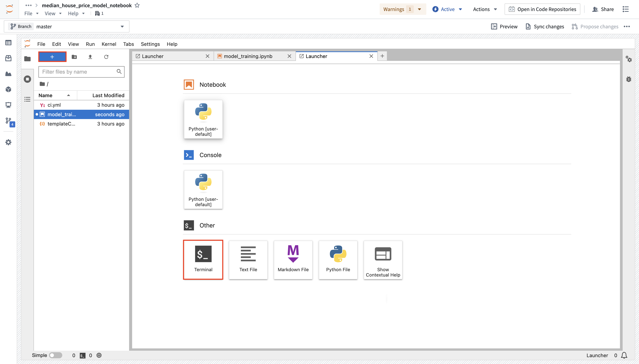
Task: Create a new folder in file browser
Action: 74,57
